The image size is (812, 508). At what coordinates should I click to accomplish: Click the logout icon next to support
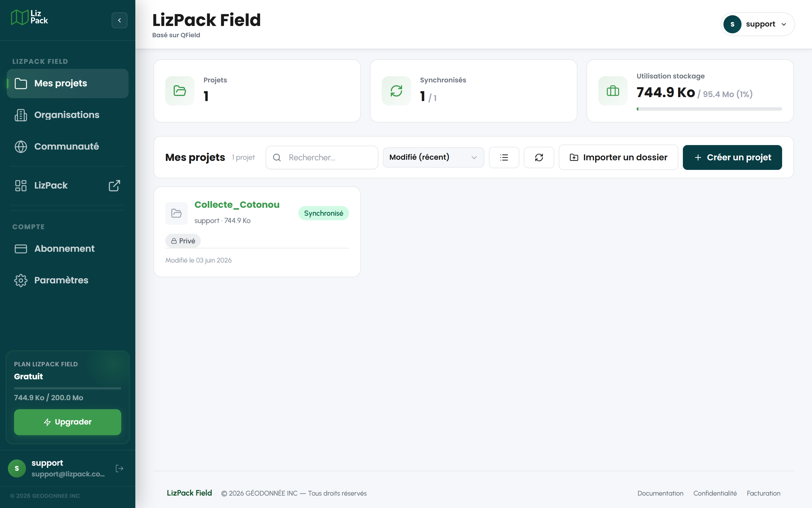click(120, 468)
